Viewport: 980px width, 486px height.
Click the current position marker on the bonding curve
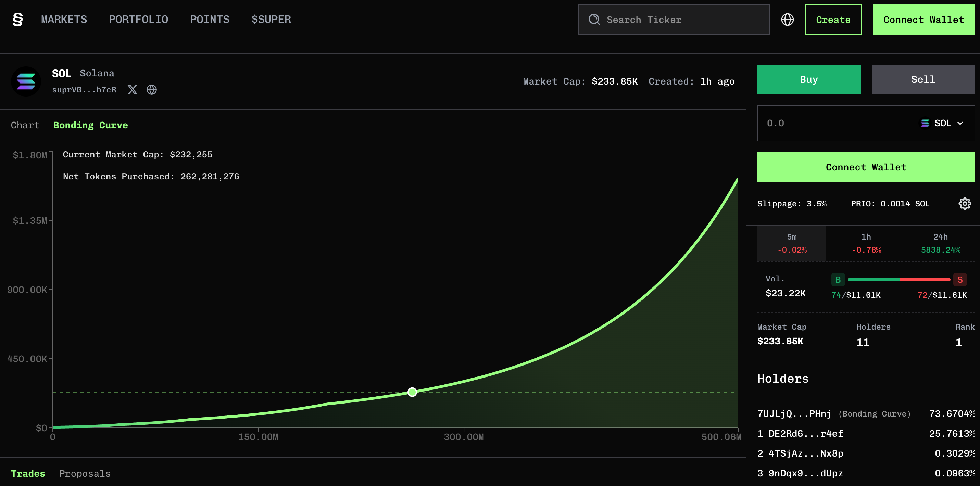click(x=412, y=392)
